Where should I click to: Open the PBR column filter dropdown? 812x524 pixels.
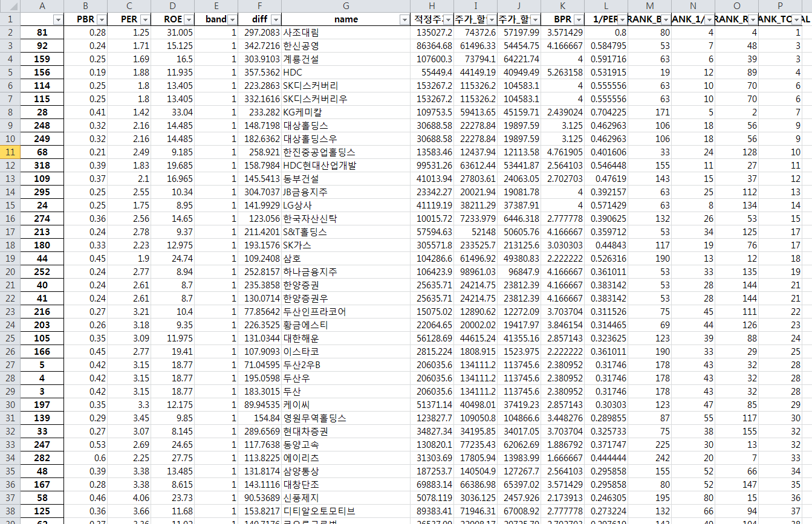pos(102,19)
